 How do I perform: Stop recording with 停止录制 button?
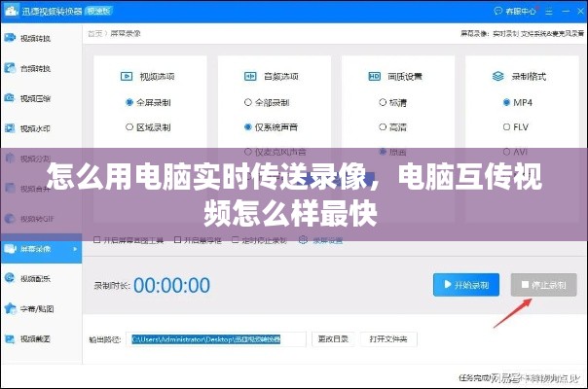[x=544, y=285]
